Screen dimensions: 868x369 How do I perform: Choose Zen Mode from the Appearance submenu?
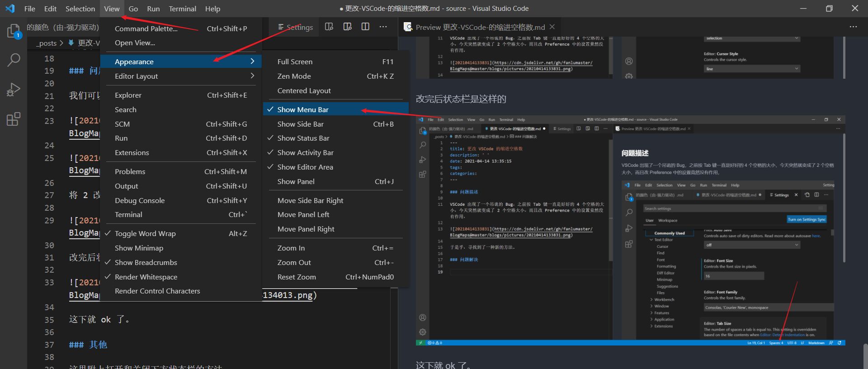[335, 76]
